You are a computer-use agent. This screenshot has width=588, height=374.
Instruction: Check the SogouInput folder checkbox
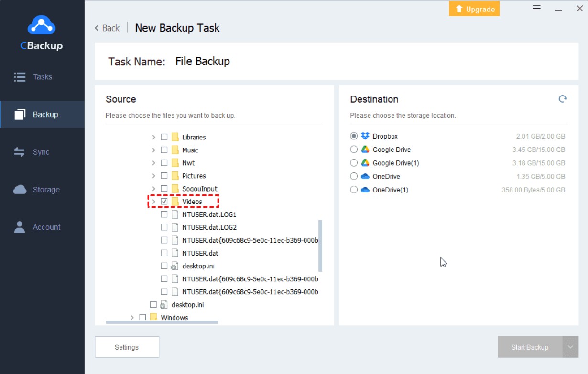pyautogui.click(x=164, y=189)
